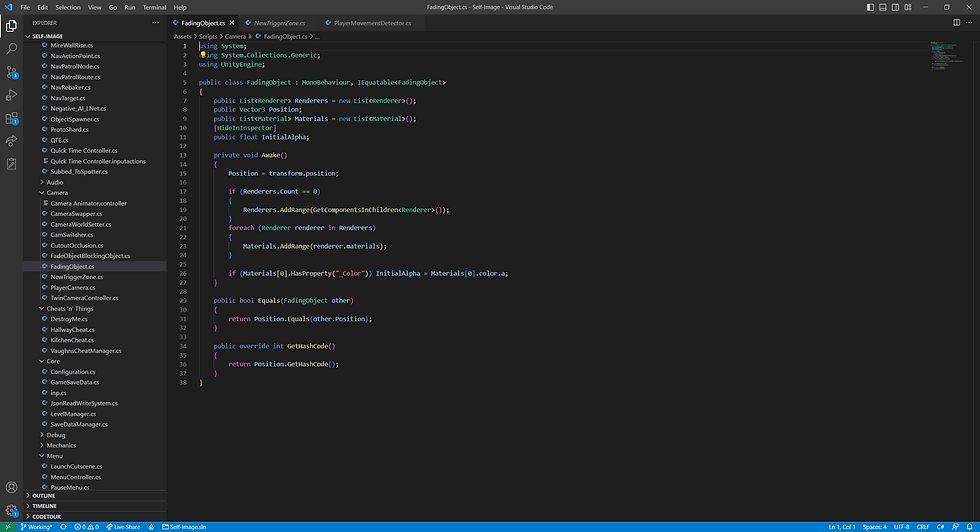Open editor More Actions ellipsis menu

tap(969, 23)
